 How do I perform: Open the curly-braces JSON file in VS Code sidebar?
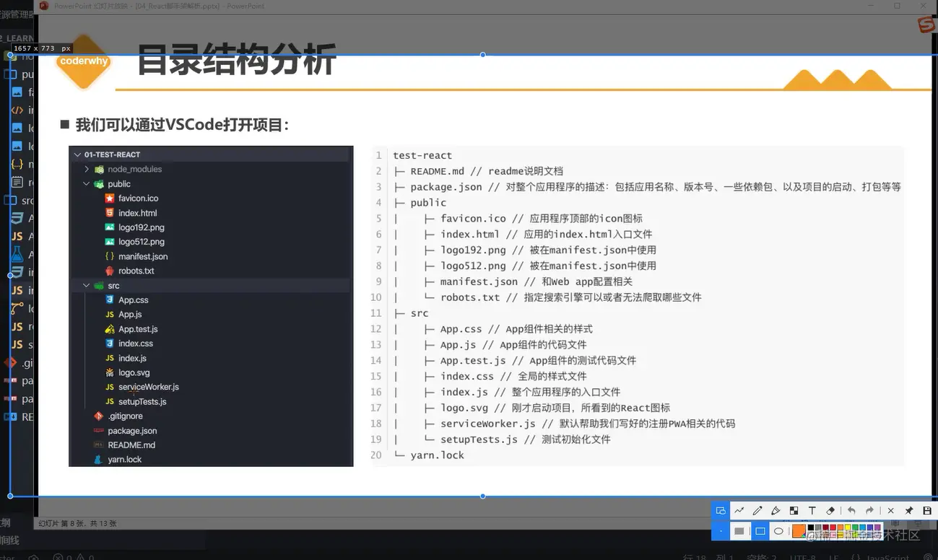[x=19, y=165]
